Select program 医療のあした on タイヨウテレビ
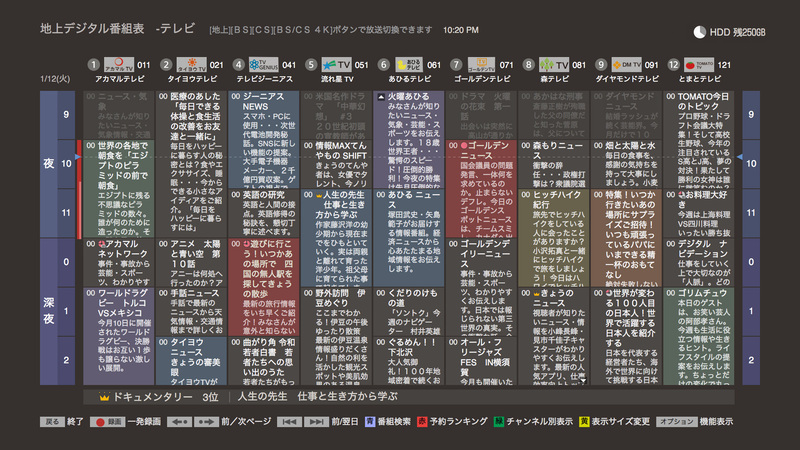This screenshot has height=450, width=800. pos(191,165)
